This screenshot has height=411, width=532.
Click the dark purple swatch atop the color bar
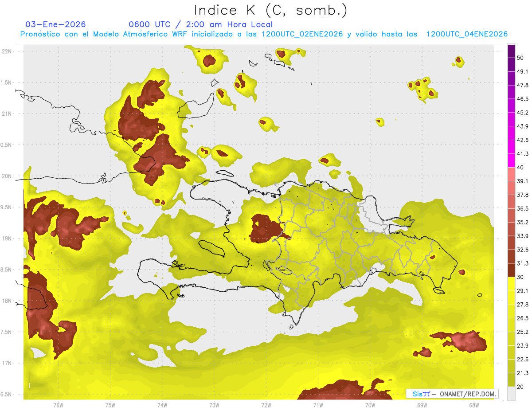point(511,51)
